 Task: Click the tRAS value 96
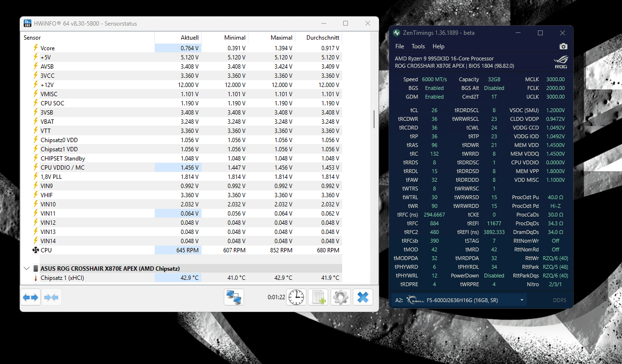coord(434,145)
